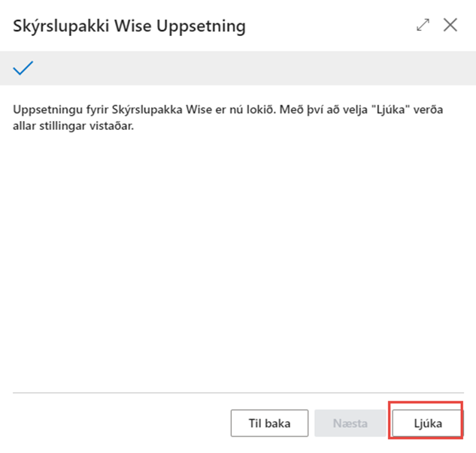Go back with the Til baka button
The height and width of the screenshot is (453, 476).
[x=269, y=423]
